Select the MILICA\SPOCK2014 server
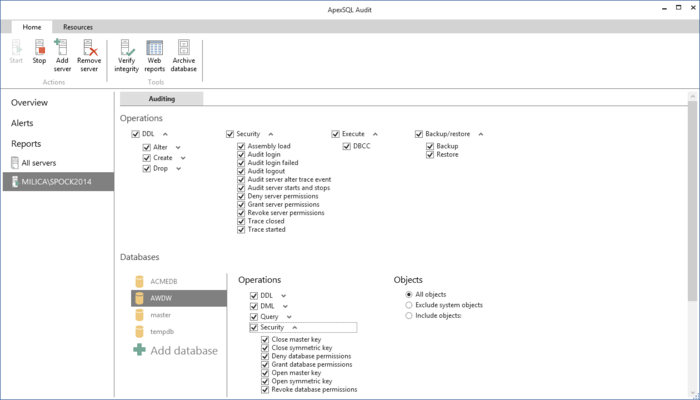 [x=58, y=182]
